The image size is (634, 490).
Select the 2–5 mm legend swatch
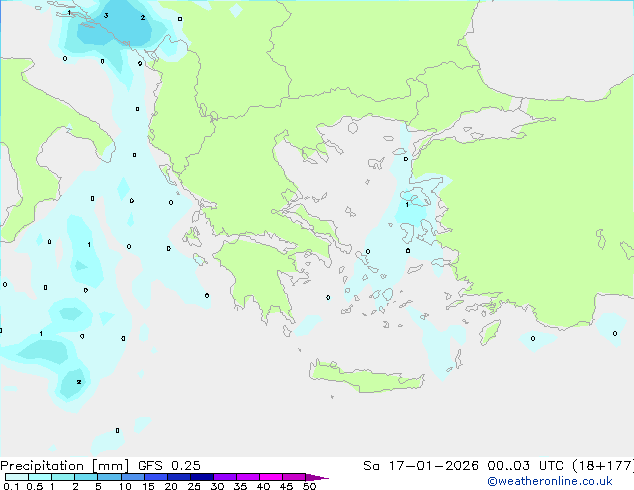(x=86, y=477)
